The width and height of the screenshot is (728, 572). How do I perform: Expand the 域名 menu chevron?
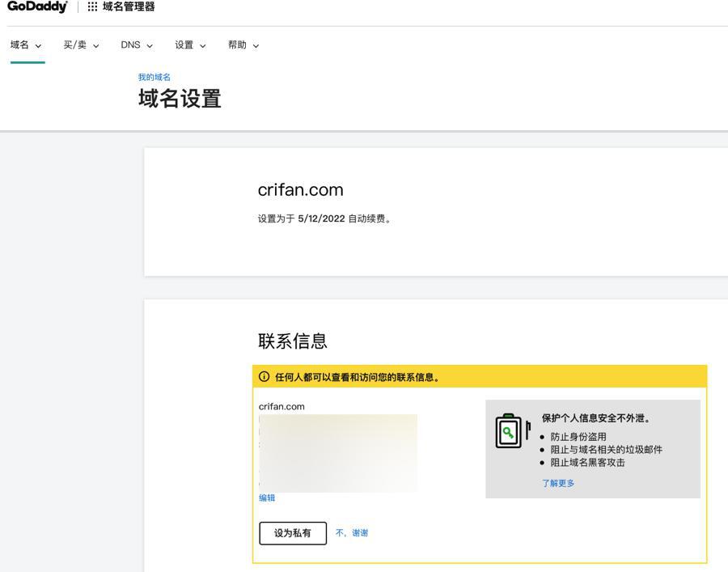(x=38, y=45)
